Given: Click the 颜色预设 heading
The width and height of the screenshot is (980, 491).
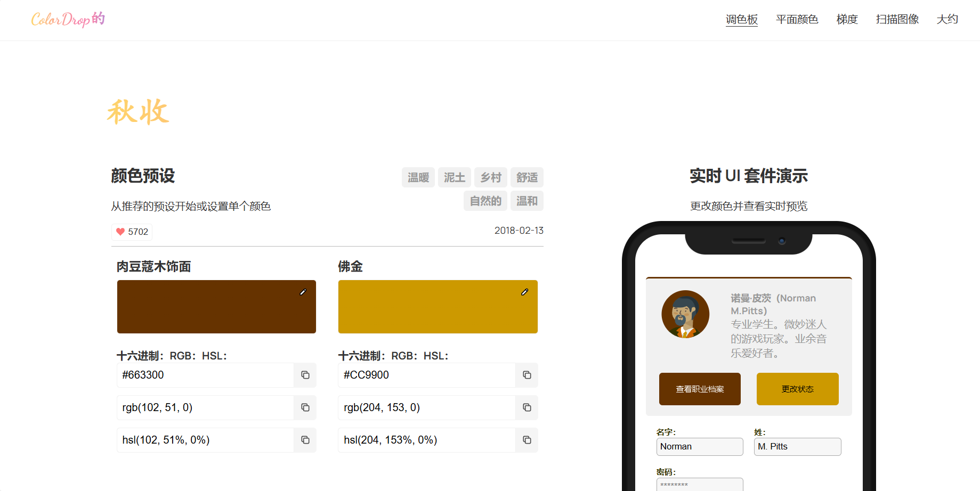Looking at the screenshot, I should (143, 176).
